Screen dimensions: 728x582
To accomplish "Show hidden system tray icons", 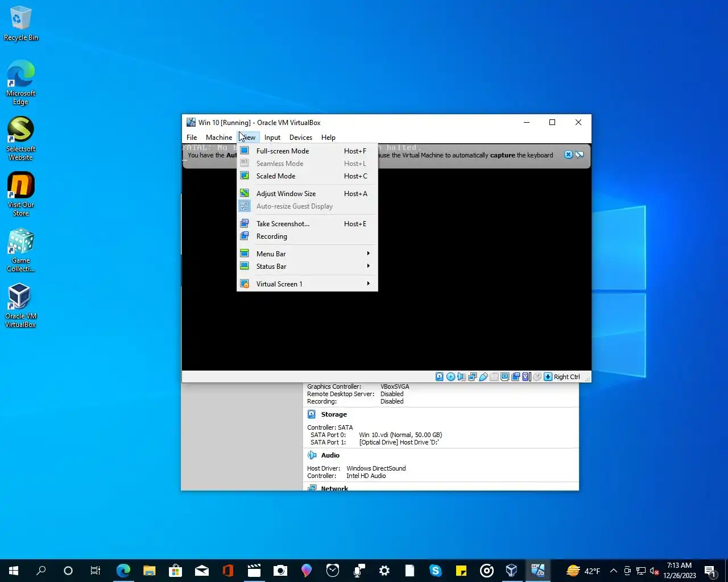I will [614, 571].
